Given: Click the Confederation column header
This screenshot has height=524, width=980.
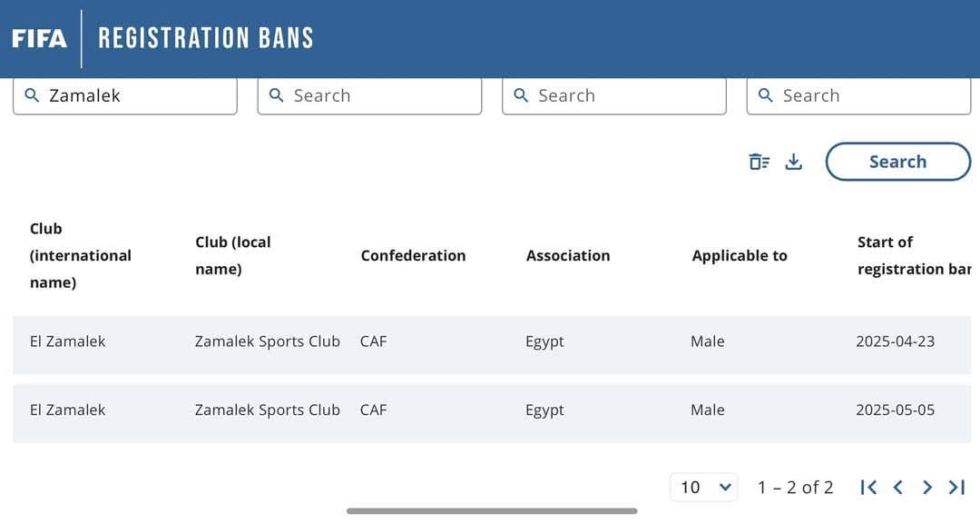Looking at the screenshot, I should pyautogui.click(x=413, y=256).
